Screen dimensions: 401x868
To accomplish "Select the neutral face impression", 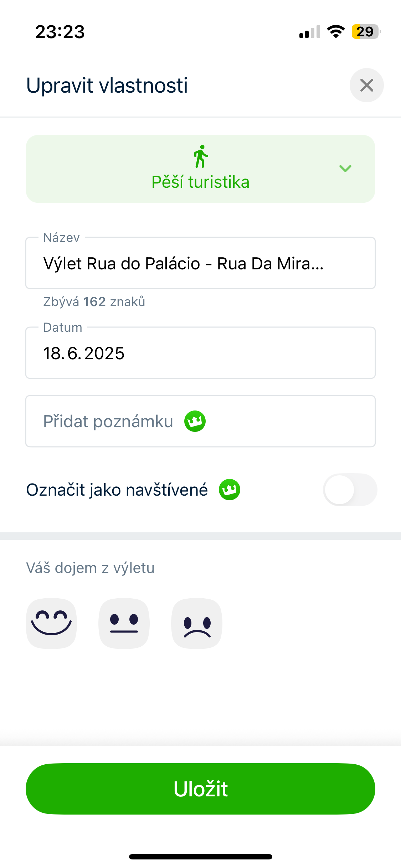I will click(124, 623).
